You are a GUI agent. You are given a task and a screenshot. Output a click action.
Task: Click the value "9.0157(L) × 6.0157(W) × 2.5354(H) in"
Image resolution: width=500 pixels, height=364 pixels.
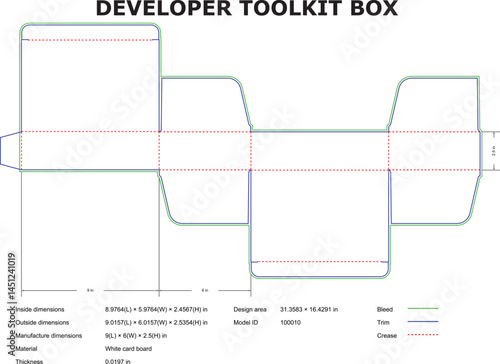point(156,322)
